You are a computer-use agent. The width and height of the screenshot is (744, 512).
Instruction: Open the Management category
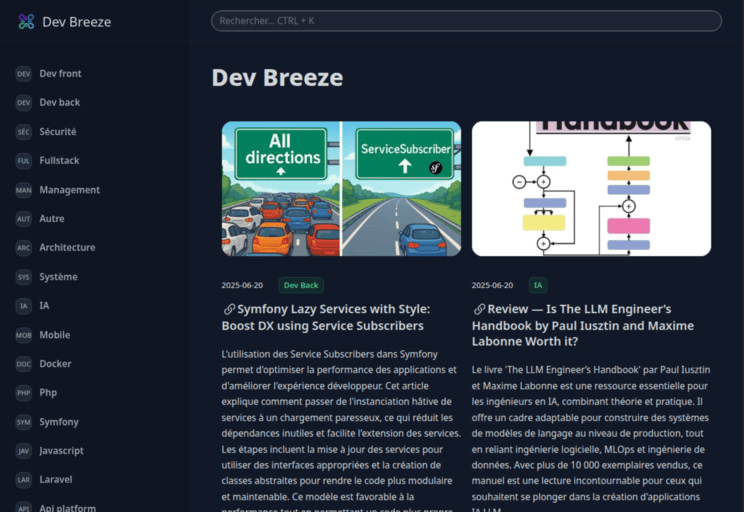point(69,190)
